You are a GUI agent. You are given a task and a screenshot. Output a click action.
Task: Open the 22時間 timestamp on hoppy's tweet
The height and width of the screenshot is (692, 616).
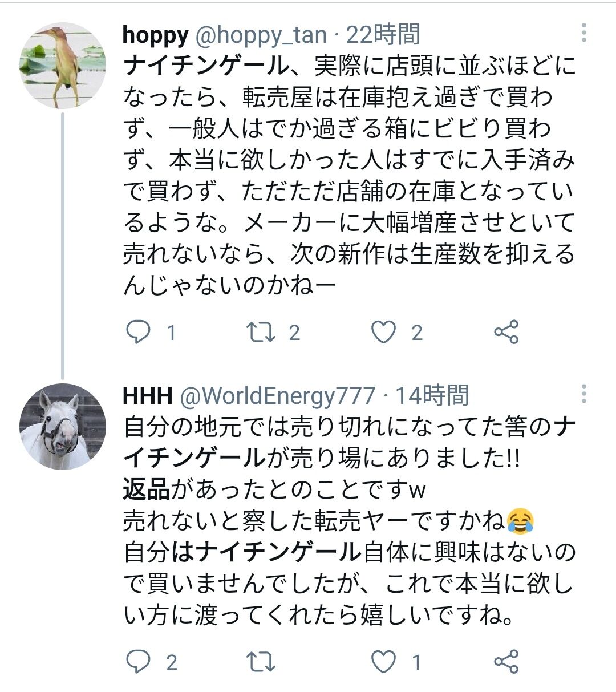383,35
